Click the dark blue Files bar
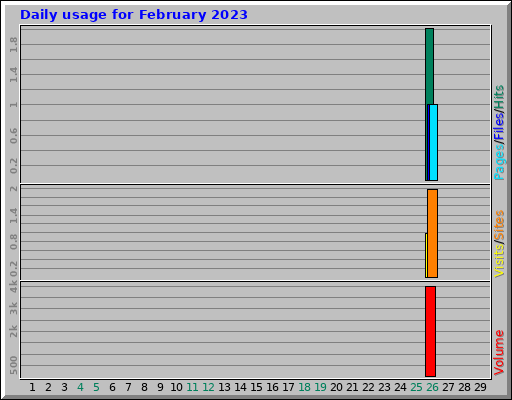Screen dimensions: 512x400 (x=428, y=142)
